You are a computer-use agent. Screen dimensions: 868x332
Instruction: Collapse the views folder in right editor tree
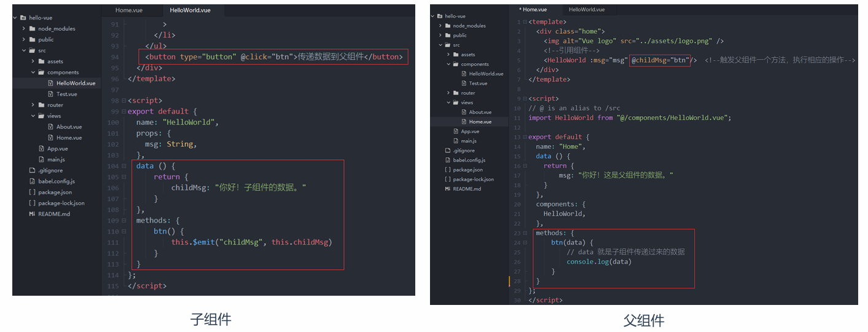(448, 103)
